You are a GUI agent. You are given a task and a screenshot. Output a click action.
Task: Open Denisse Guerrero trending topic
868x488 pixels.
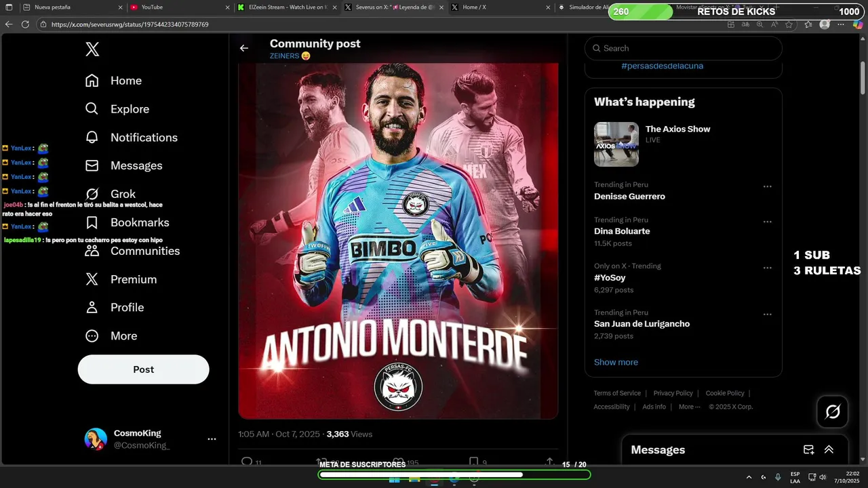(x=629, y=197)
